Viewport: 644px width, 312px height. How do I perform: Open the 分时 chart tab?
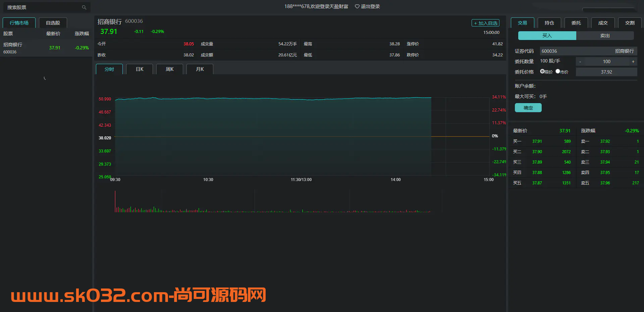(x=109, y=69)
